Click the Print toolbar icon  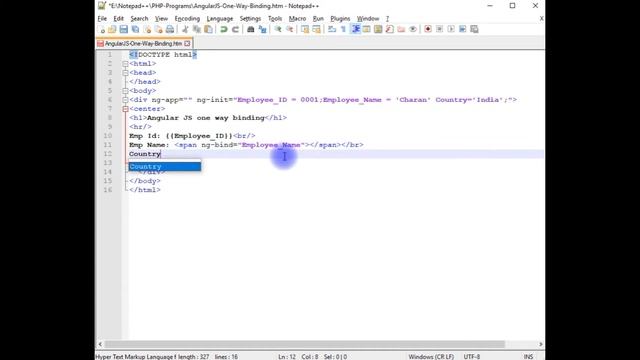pos(170,29)
